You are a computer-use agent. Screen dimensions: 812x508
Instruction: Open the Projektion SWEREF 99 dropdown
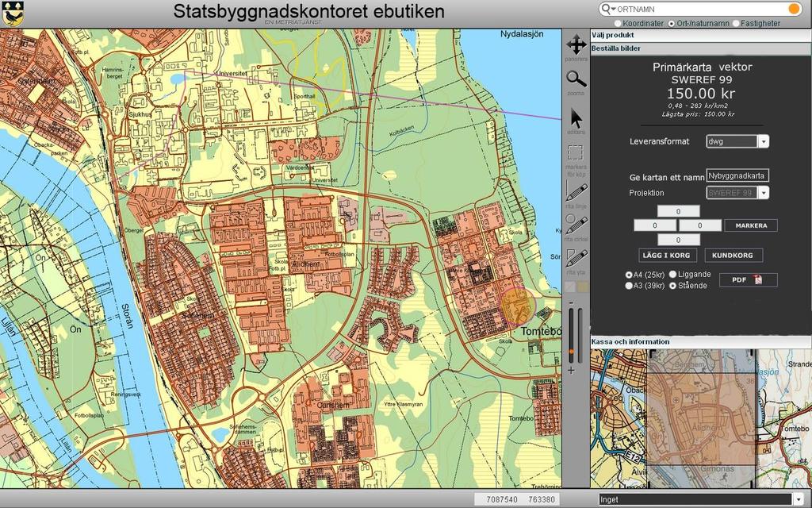click(x=737, y=193)
